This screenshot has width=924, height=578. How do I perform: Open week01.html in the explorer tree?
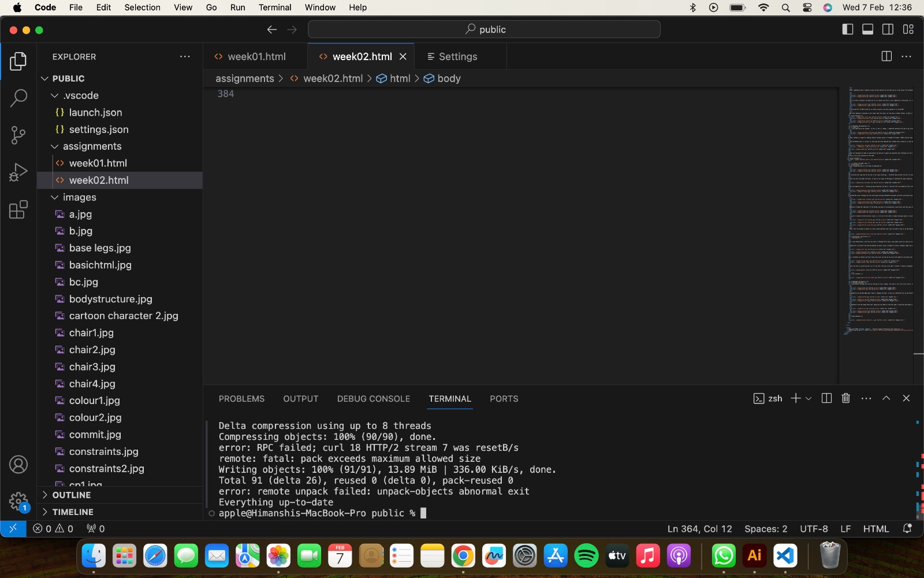coord(120,163)
